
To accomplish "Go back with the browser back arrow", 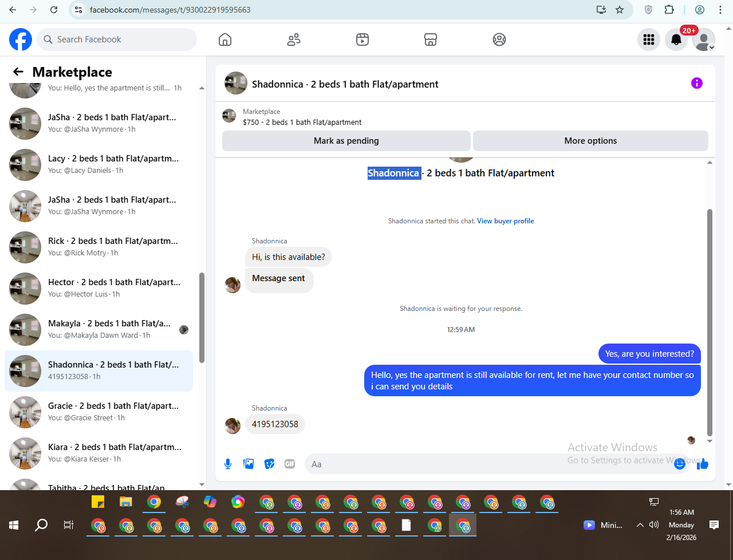I will click(13, 10).
